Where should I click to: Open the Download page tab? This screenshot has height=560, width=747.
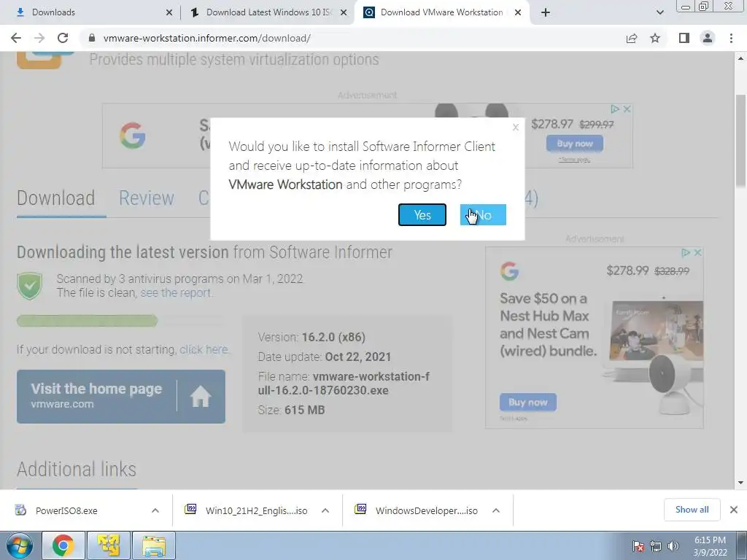(x=55, y=198)
